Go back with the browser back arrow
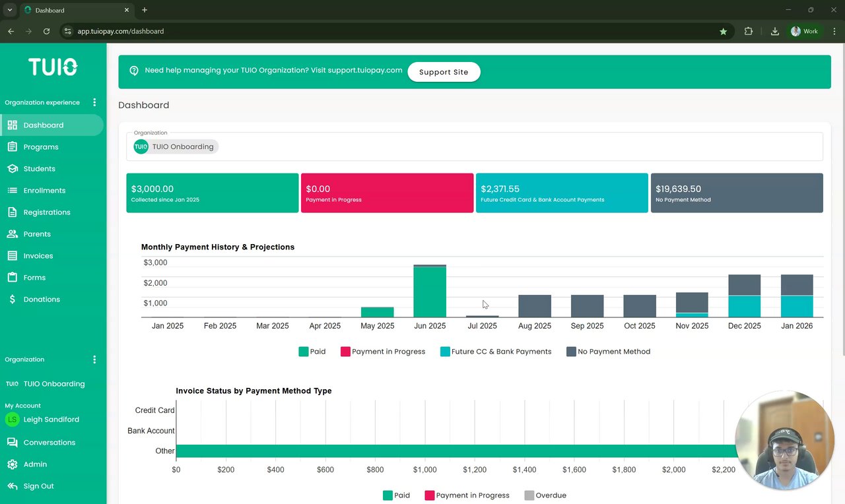Image resolution: width=845 pixels, height=504 pixels. 11,31
